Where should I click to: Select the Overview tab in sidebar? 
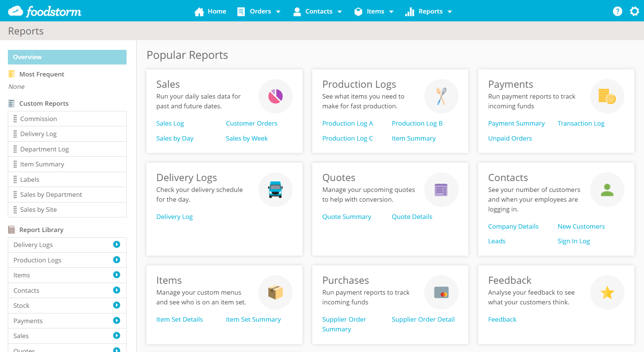(x=67, y=57)
